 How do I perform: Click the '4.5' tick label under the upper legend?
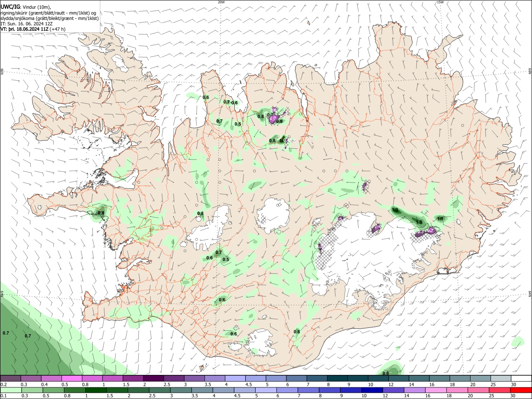point(249,384)
